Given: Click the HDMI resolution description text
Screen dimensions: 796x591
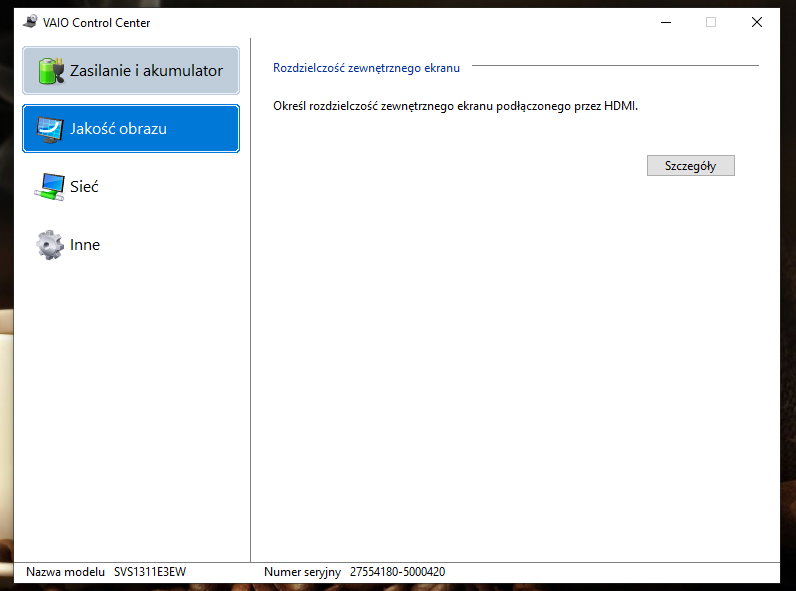Looking at the screenshot, I should [455, 105].
